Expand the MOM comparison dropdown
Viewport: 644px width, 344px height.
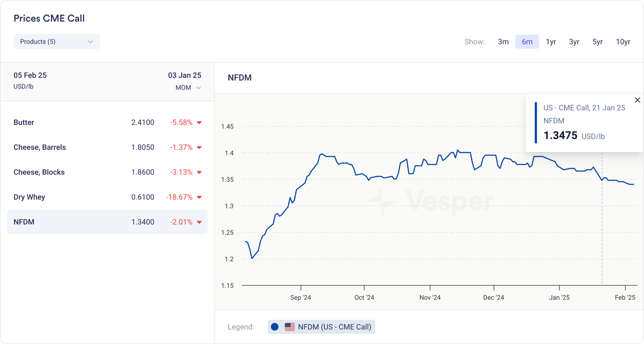(188, 87)
